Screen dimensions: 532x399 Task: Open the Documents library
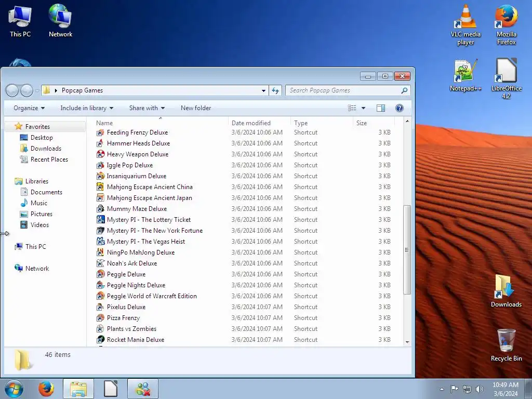pyautogui.click(x=46, y=192)
